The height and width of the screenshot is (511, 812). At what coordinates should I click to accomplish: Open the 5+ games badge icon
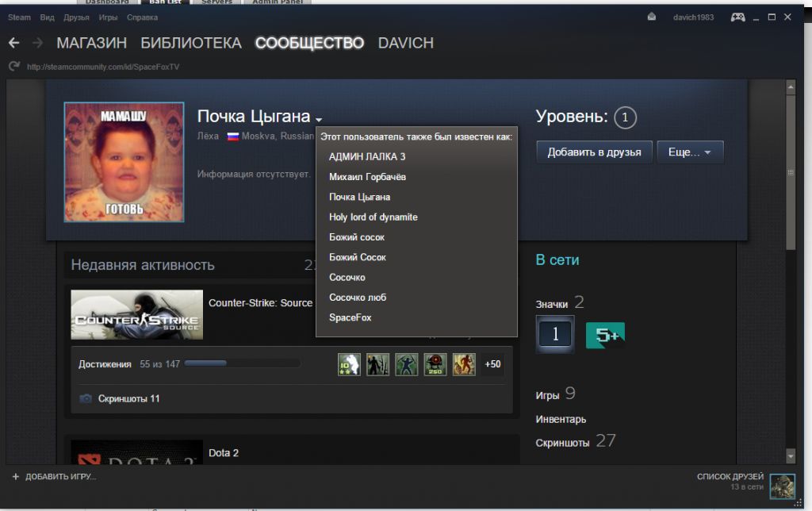[605, 335]
